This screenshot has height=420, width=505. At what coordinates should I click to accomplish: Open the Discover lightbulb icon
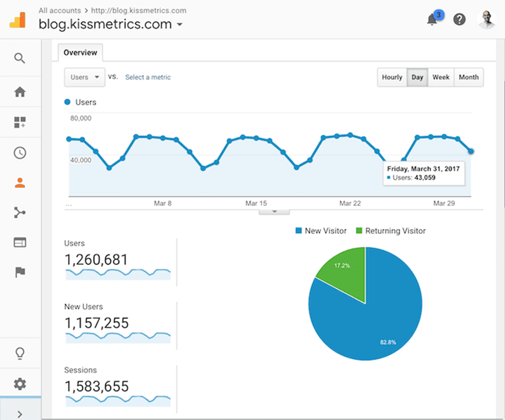tap(20, 353)
